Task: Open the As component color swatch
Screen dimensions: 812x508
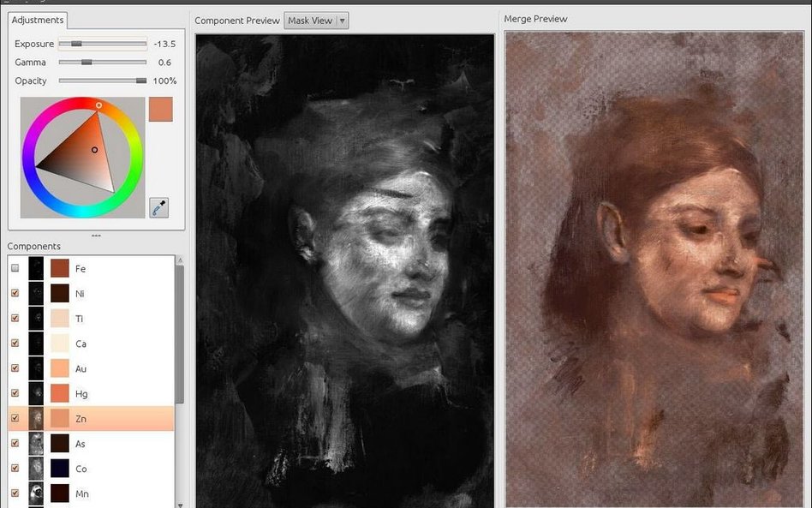Action: (60, 443)
